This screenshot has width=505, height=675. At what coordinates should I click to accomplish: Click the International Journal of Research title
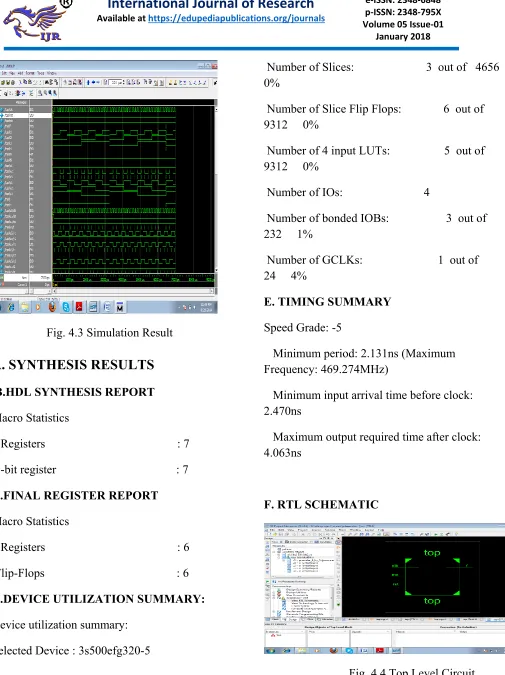(211, 5)
